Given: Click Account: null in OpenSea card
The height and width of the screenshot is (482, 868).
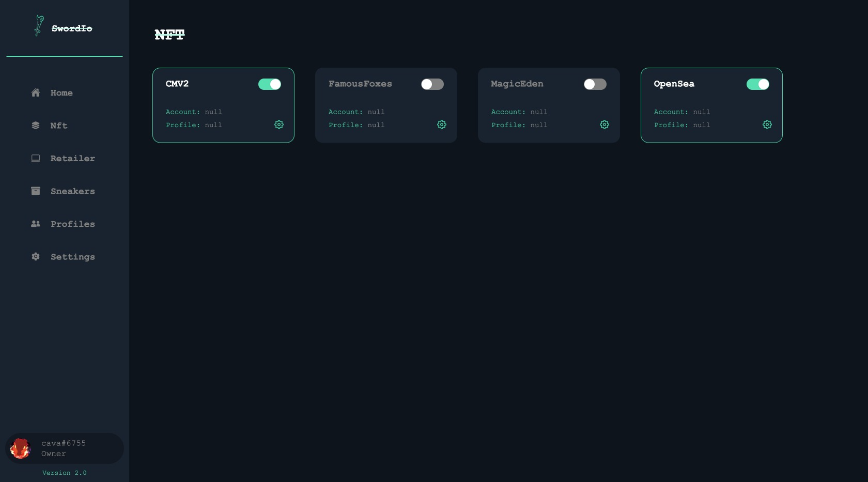Looking at the screenshot, I should 682,112.
